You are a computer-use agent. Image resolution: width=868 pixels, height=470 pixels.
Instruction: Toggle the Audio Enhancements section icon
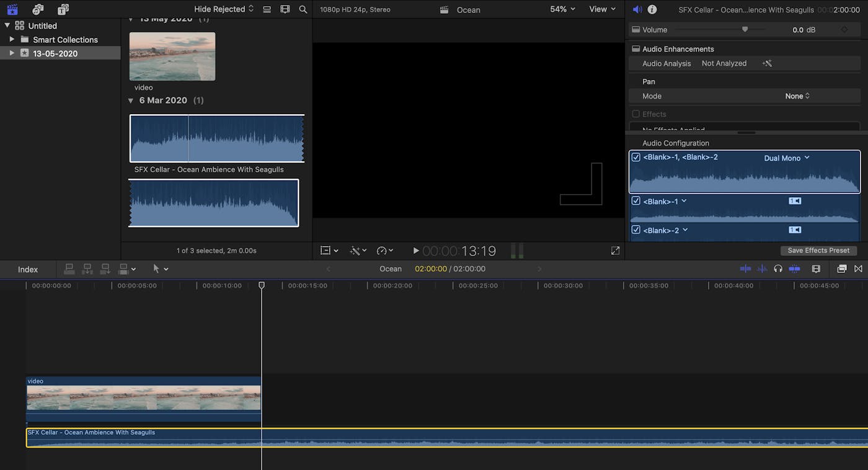coord(635,49)
